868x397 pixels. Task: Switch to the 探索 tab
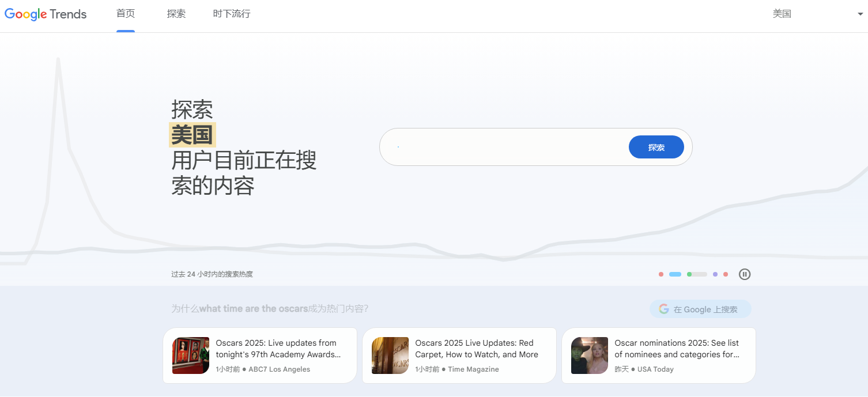point(176,14)
